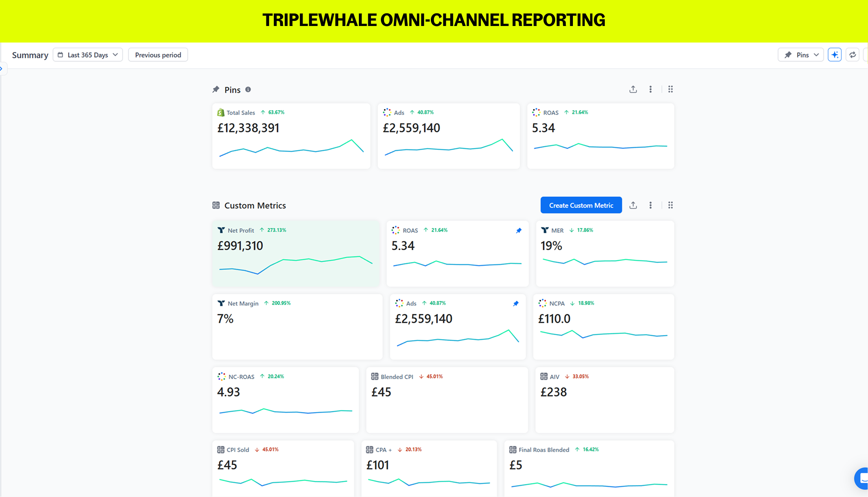Screen dimensions: 868x497
Task: Click the Summary page title
Action: click(30, 55)
